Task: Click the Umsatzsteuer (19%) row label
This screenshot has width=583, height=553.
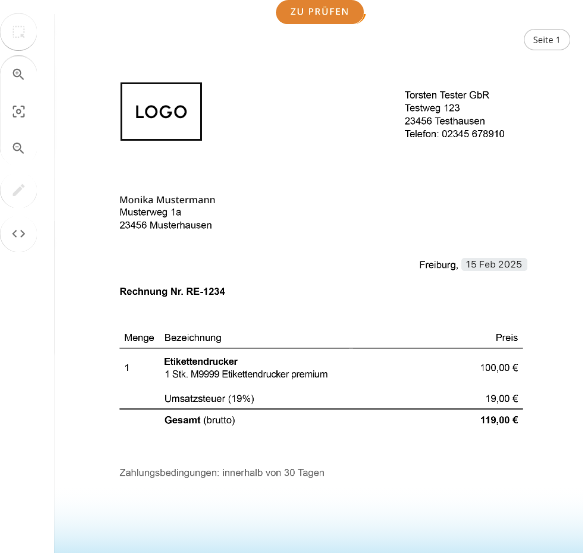Action: coord(209,399)
